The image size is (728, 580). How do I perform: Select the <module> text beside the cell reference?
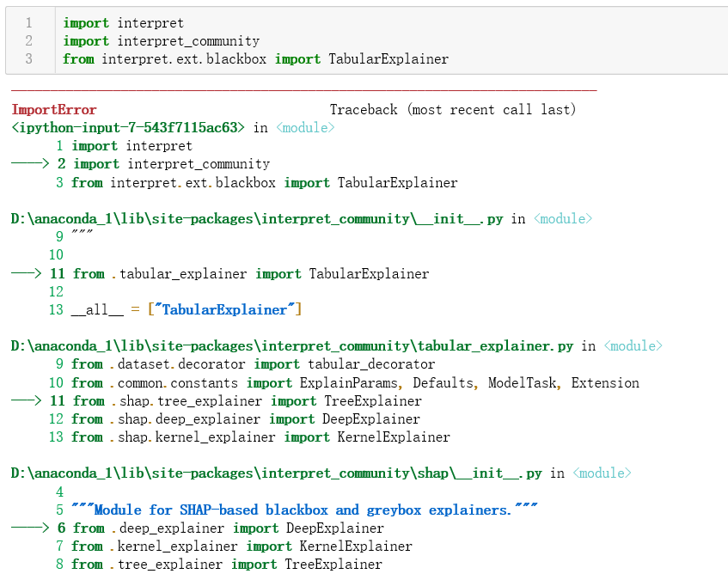(x=306, y=126)
